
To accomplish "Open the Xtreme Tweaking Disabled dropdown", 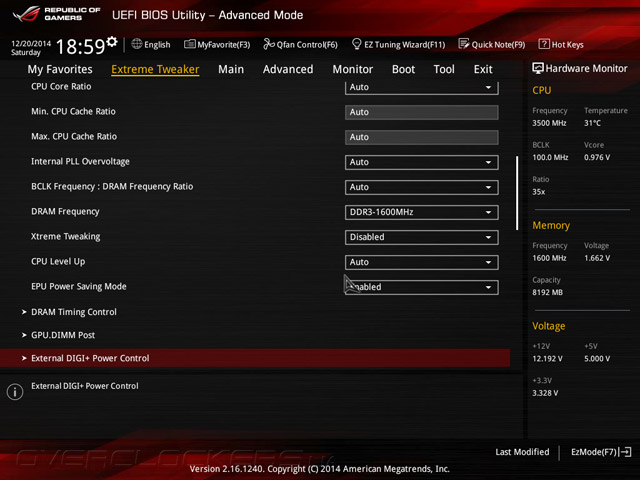I will tap(421, 237).
